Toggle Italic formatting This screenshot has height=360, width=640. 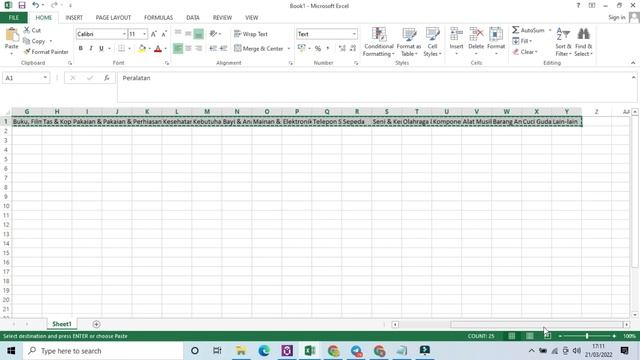[x=91, y=48]
